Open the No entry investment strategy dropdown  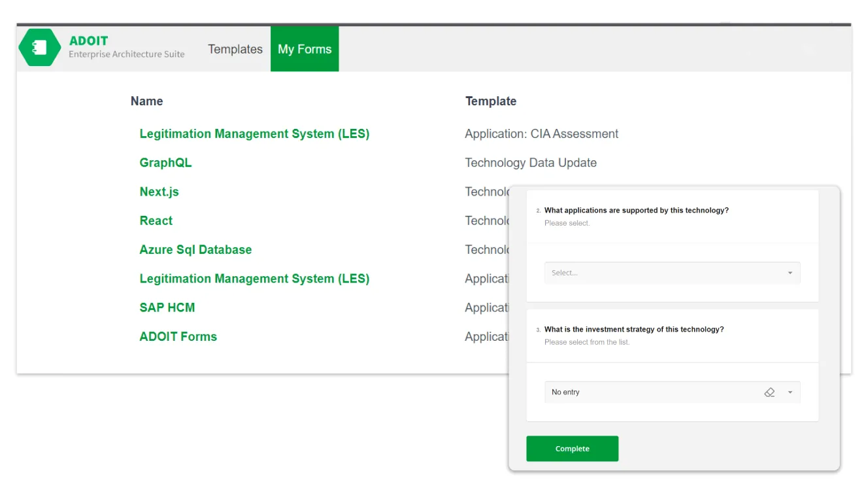point(672,392)
